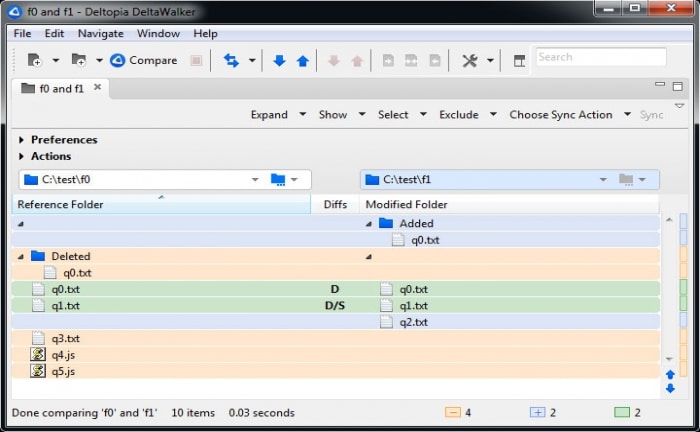Click the new file comparison icon
The width and height of the screenshot is (700, 432).
[34, 60]
